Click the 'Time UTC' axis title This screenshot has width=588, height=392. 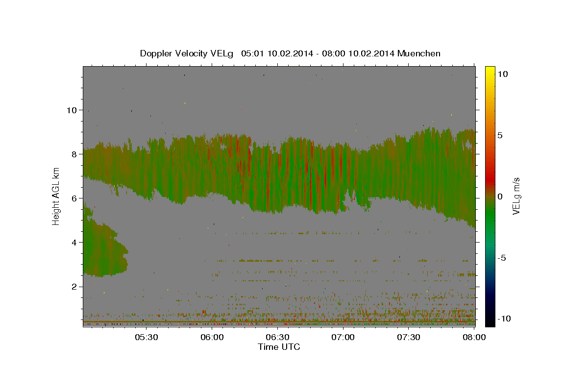pos(279,347)
